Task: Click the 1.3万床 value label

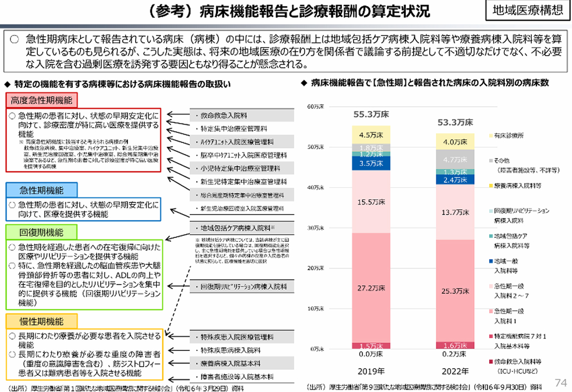Action: [455, 172]
